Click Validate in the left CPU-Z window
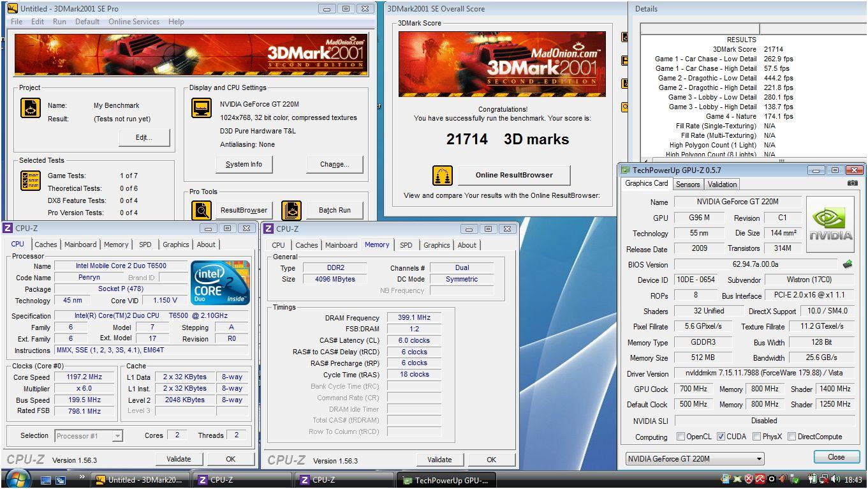868x489 pixels. click(x=179, y=459)
